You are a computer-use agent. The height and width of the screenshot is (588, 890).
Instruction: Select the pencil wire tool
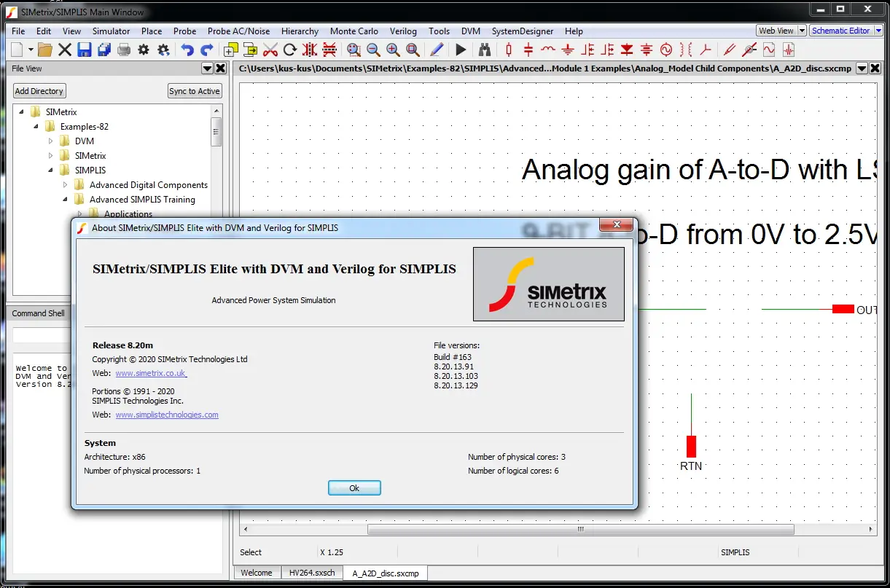(437, 50)
